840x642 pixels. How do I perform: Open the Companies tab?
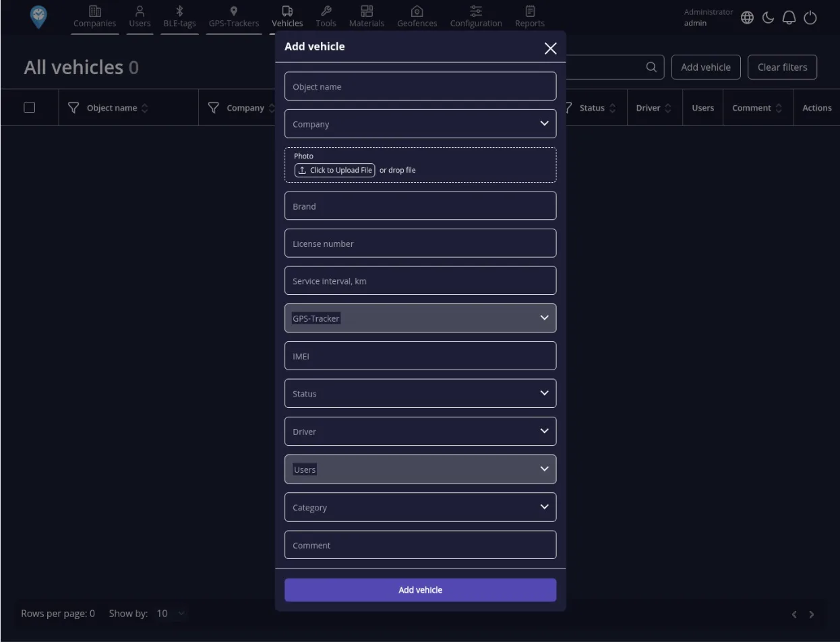pyautogui.click(x=94, y=17)
